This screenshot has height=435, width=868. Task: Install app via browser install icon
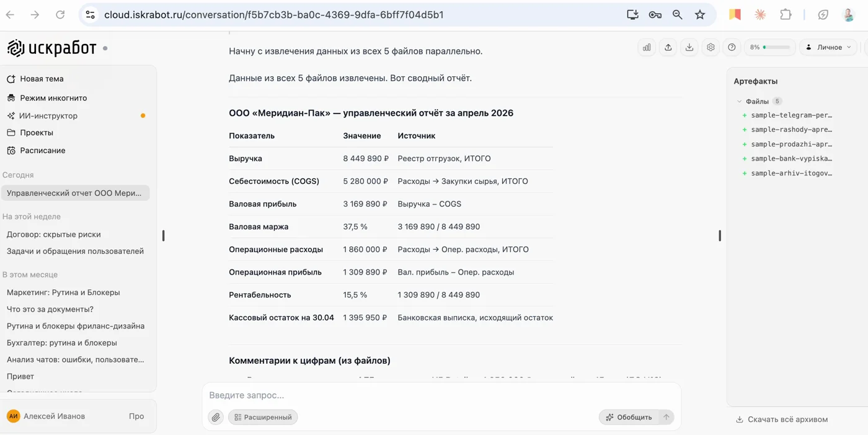click(632, 15)
